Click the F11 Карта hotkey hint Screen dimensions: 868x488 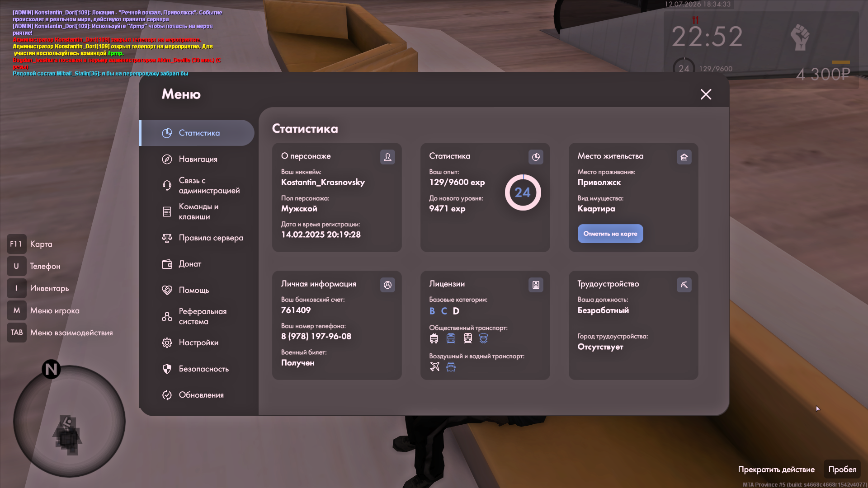coord(30,244)
